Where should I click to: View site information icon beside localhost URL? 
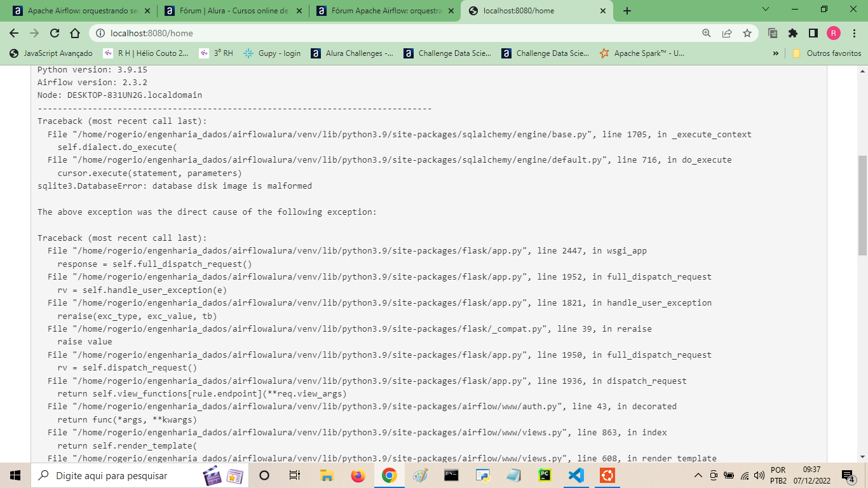click(100, 33)
